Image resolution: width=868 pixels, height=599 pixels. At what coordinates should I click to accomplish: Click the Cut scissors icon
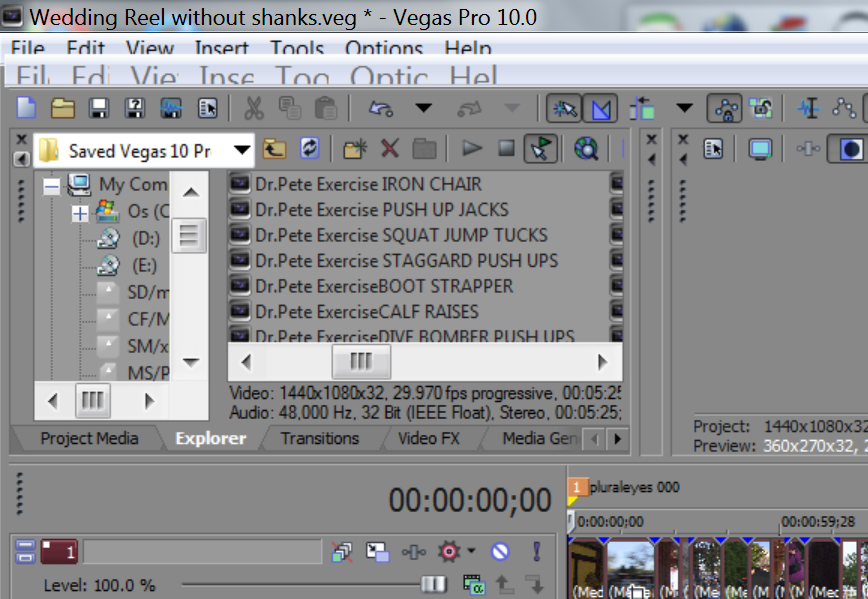pos(254,108)
